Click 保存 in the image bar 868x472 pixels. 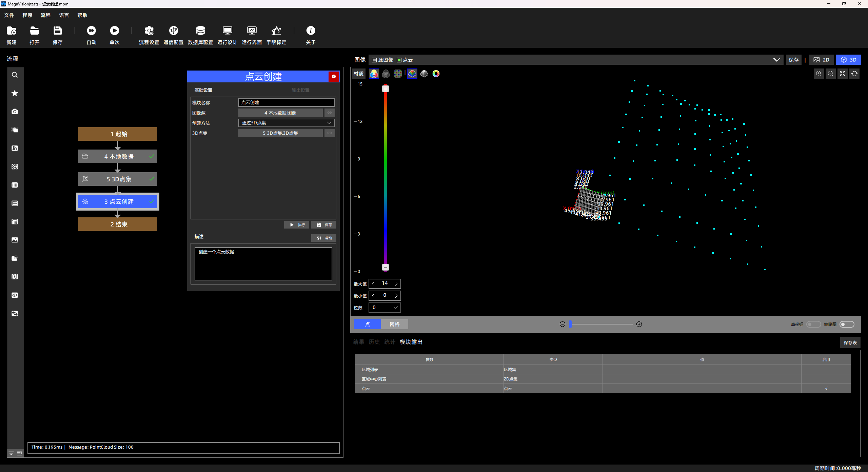click(793, 60)
